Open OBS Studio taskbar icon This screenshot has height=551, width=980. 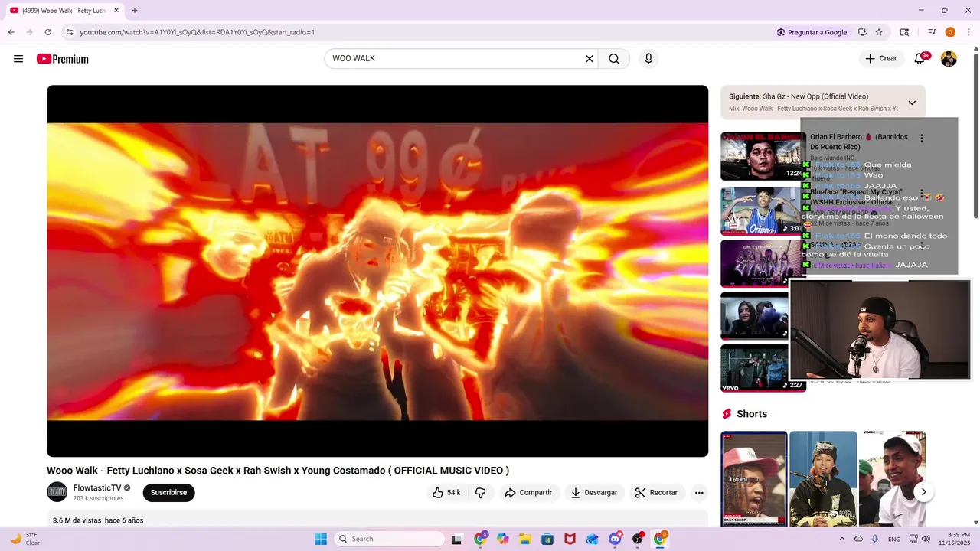[x=638, y=539]
